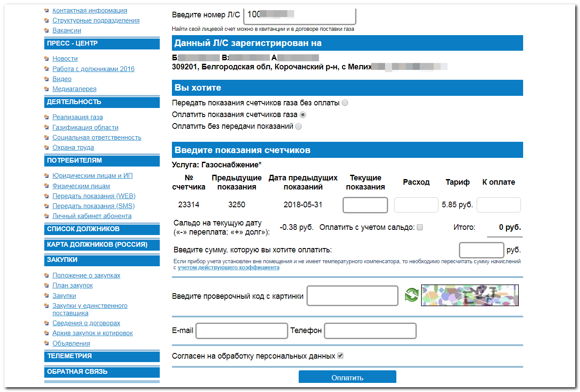Focus the captcha code input field
580x392 pixels.
(x=353, y=296)
